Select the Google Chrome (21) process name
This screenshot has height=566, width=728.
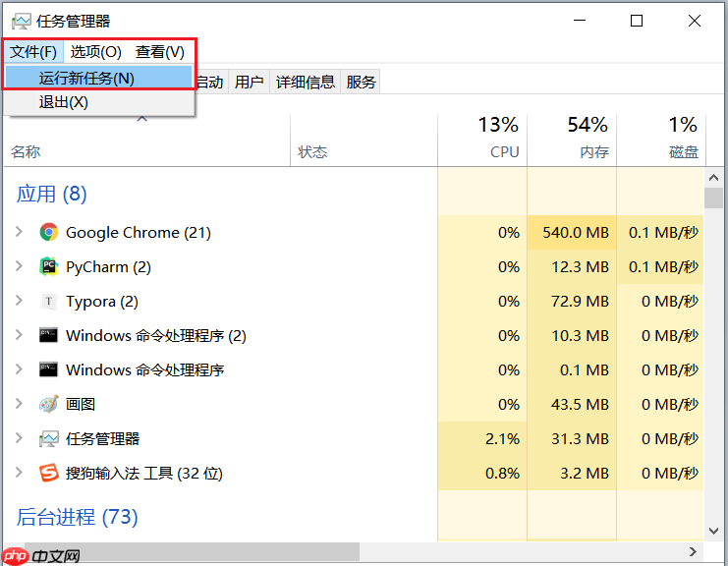pos(139,232)
